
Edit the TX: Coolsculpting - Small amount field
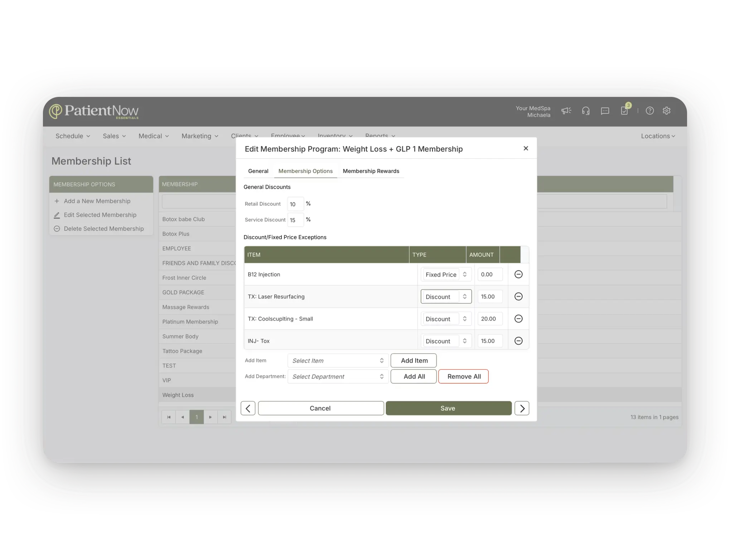[490, 319]
